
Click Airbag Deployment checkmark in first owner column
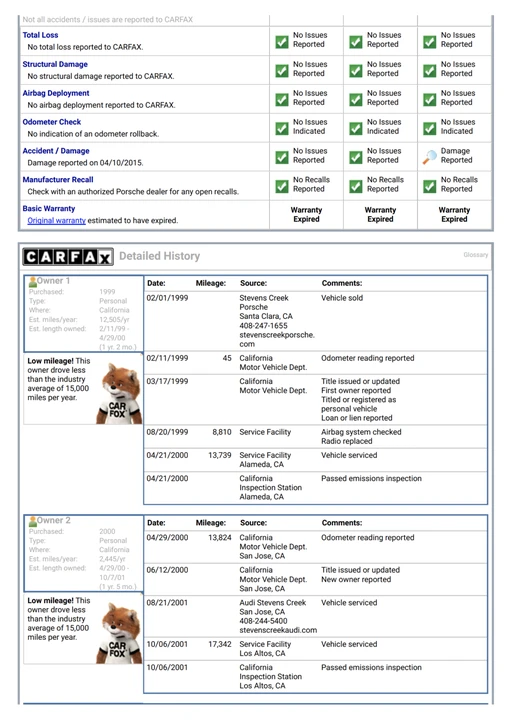[x=282, y=100]
